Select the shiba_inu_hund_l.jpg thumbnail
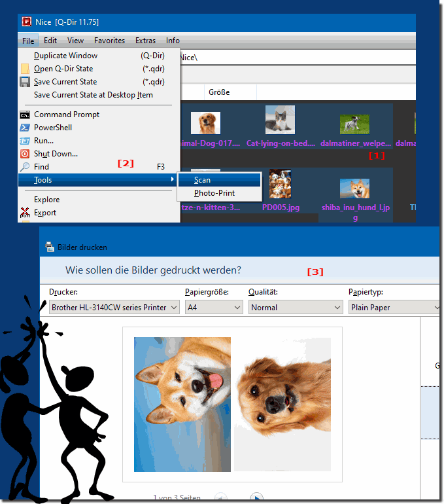444x504 pixels. pyautogui.click(x=355, y=189)
